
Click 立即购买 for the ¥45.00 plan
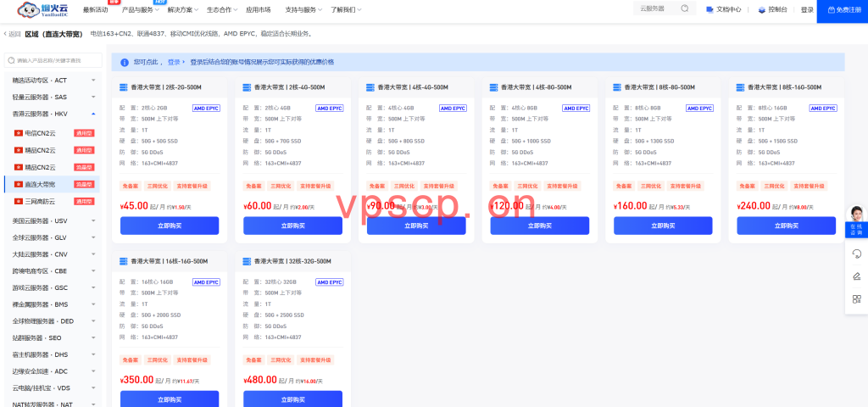pos(170,226)
